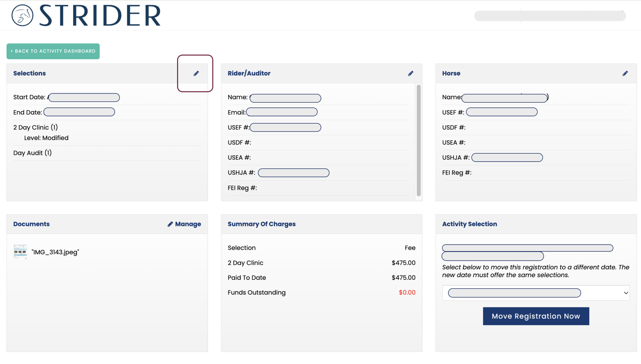The height and width of the screenshot is (364, 641).
Task: Select the Start Date field
Action: click(84, 97)
